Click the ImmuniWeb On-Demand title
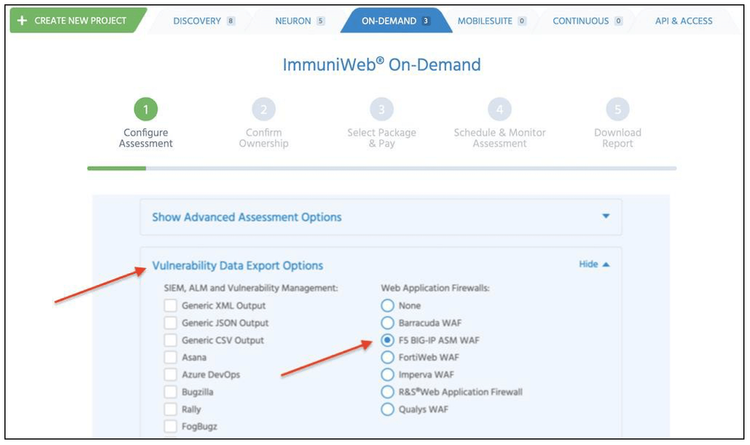 tap(382, 65)
